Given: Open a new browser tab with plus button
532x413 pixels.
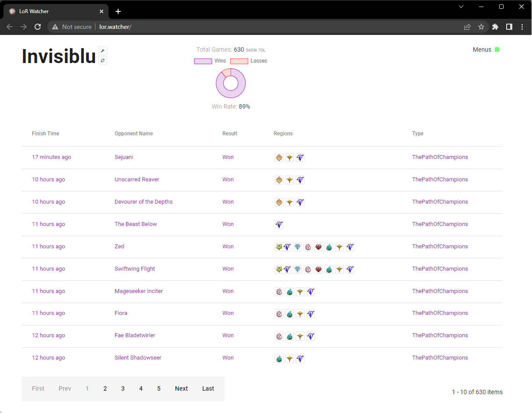Looking at the screenshot, I should click(x=118, y=11).
